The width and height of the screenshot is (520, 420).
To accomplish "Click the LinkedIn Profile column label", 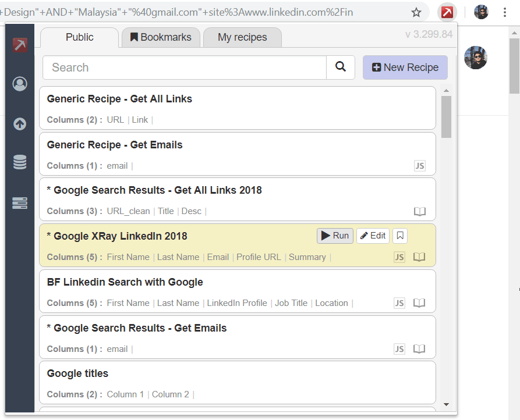I will (x=237, y=303).
